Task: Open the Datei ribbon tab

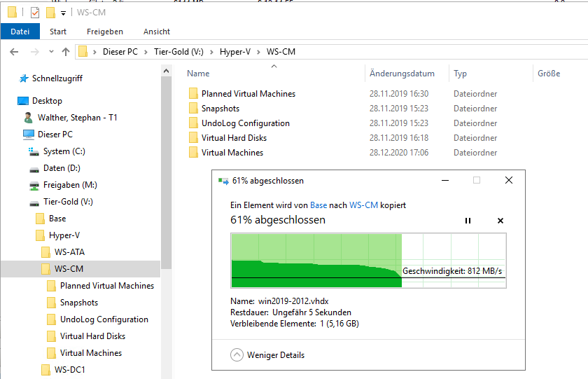Action: (20, 32)
